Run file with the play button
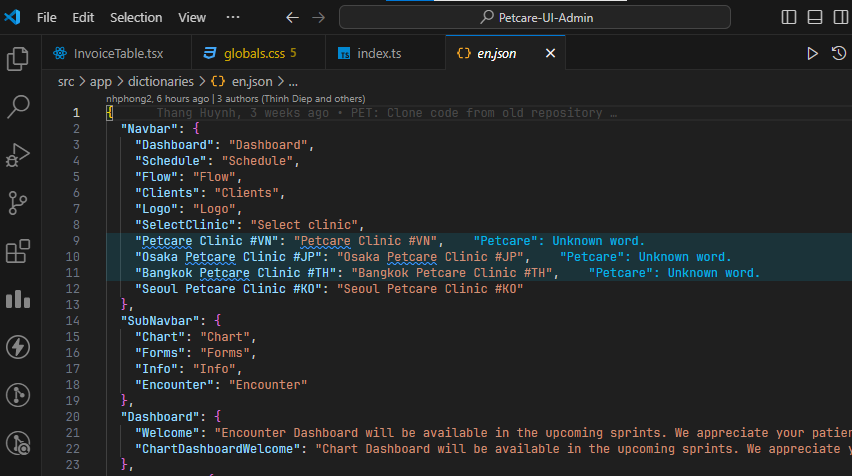Image resolution: width=852 pixels, height=476 pixels. [812, 53]
